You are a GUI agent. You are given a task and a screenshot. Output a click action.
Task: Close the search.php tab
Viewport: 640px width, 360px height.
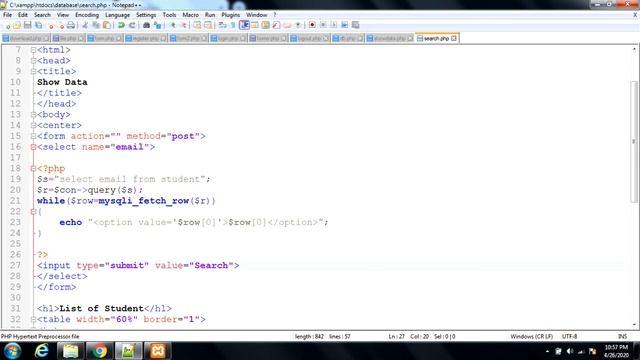(x=454, y=38)
